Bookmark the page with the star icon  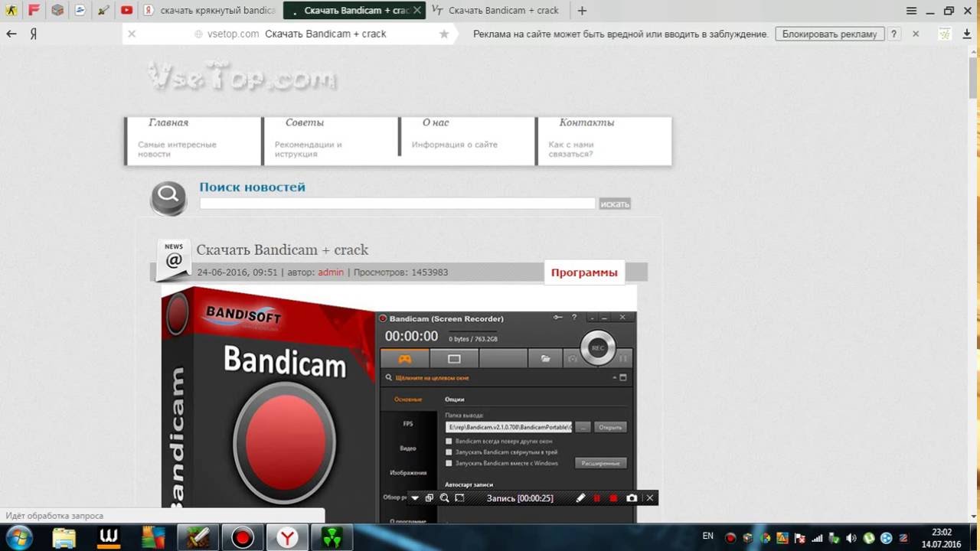pos(444,34)
